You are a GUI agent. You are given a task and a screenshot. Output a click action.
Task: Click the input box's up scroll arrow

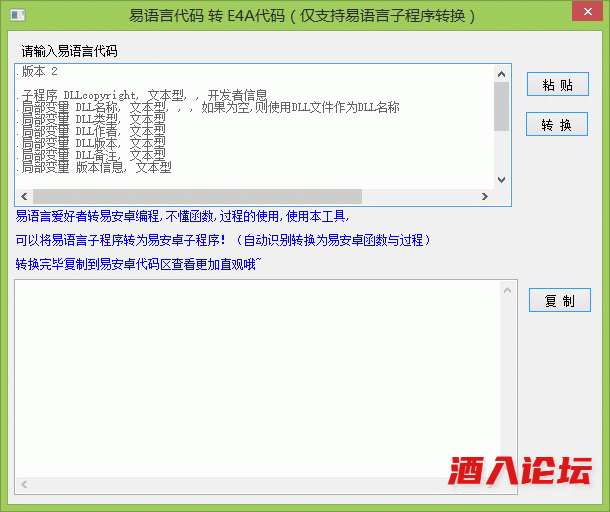(501, 74)
